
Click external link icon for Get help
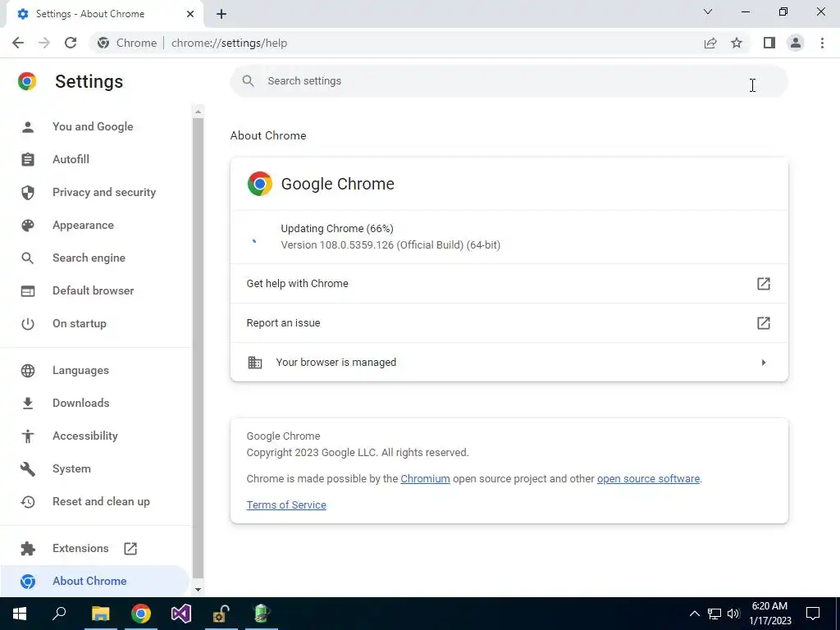coord(764,283)
